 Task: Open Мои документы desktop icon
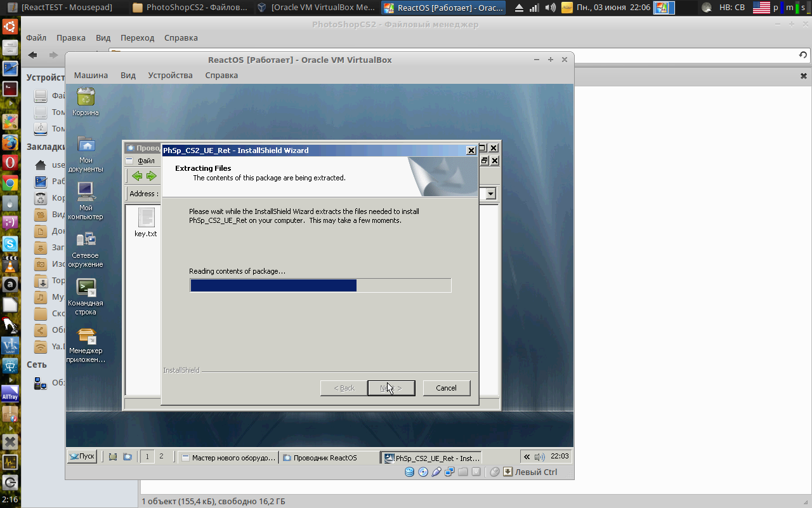pos(86,154)
